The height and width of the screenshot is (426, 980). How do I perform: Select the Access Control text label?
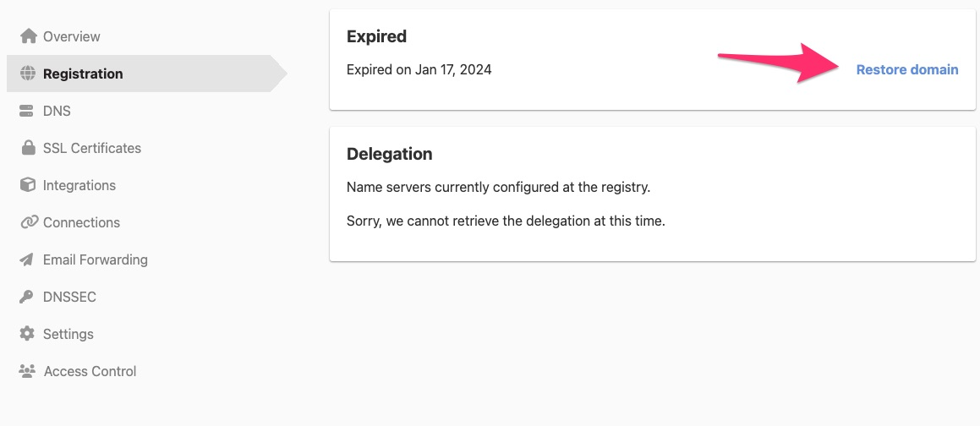[x=90, y=371]
